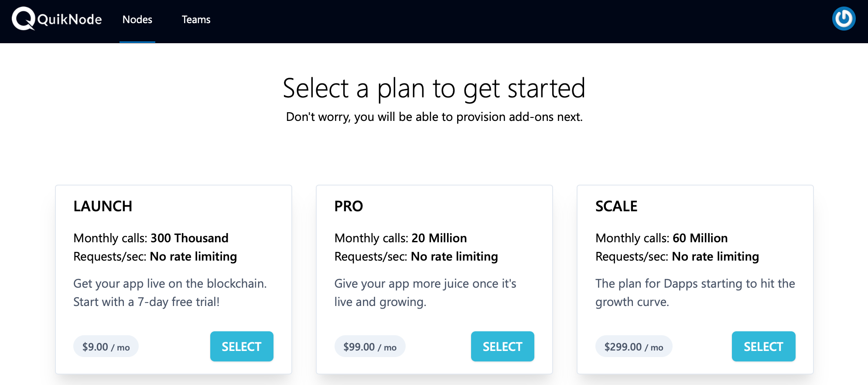Click the $299.00 / mo price badge

pos(634,347)
